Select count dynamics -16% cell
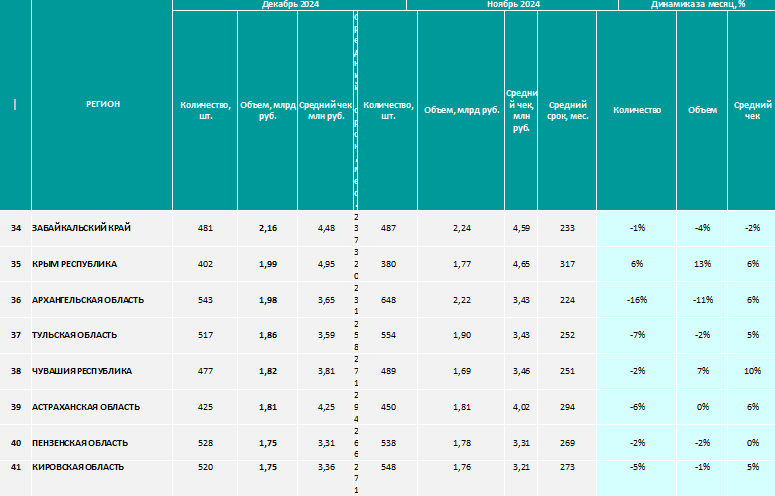Image resolution: width=775 pixels, height=496 pixels. (x=637, y=300)
